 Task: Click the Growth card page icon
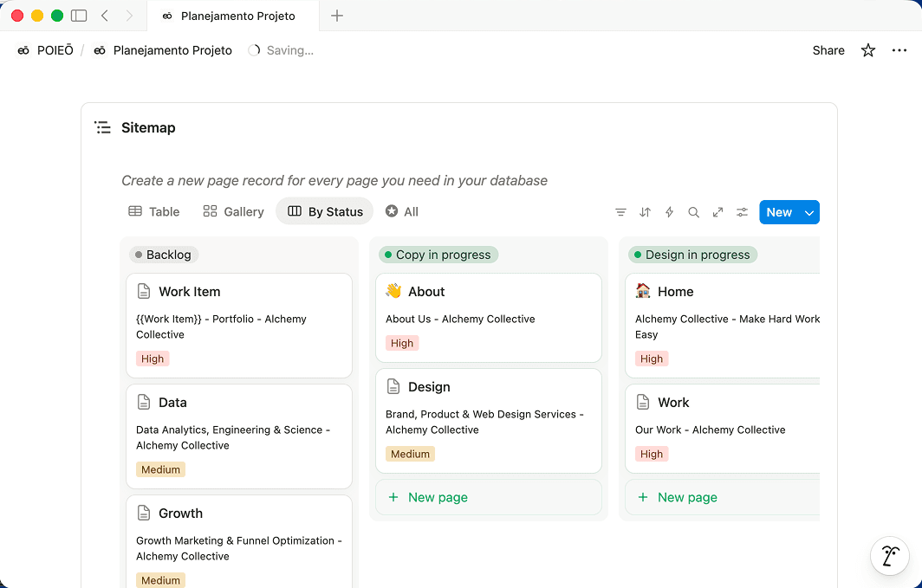(x=144, y=513)
